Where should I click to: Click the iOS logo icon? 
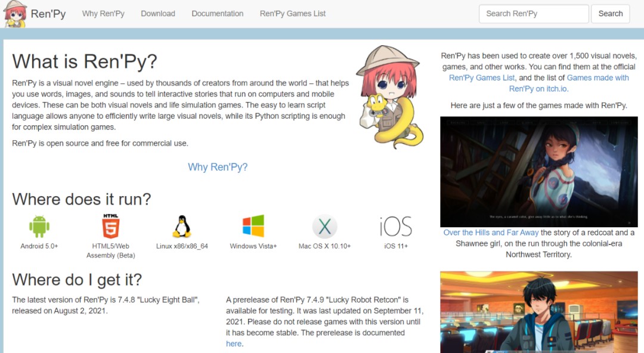(396, 227)
